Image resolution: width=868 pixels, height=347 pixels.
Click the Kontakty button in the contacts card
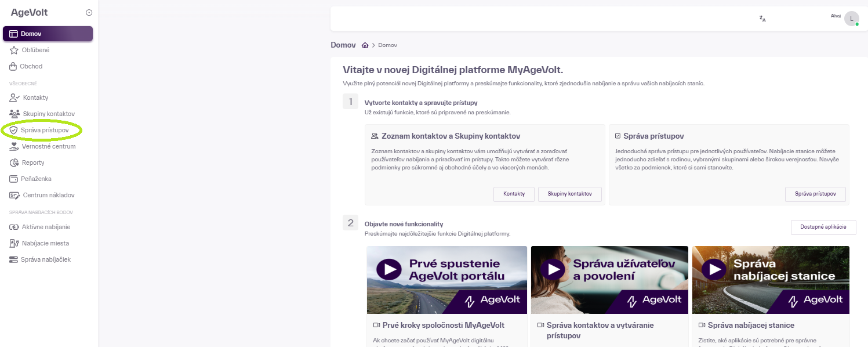514,194
